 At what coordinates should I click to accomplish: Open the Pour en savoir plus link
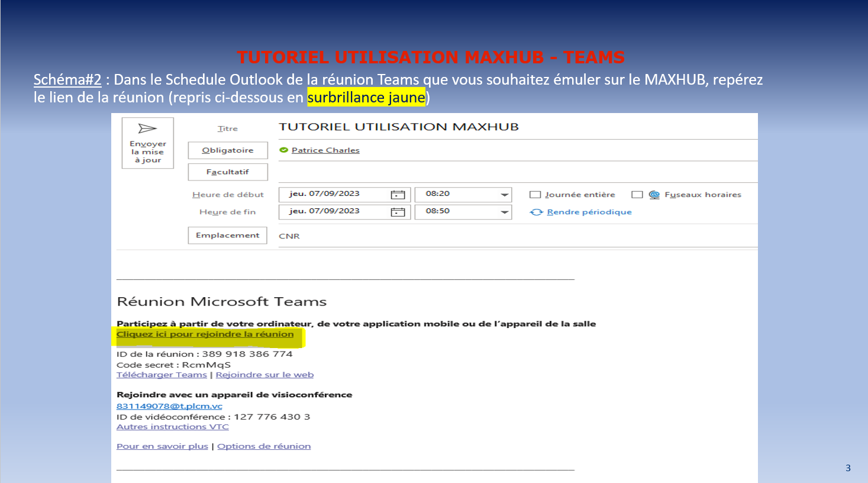click(162, 446)
